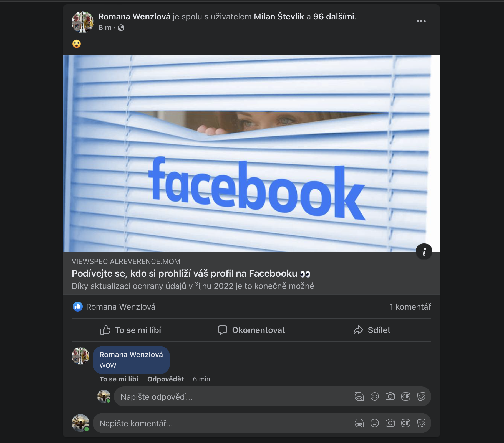Show the 96 dalších tagged people
The width and height of the screenshot is (504, 443).
(334, 17)
